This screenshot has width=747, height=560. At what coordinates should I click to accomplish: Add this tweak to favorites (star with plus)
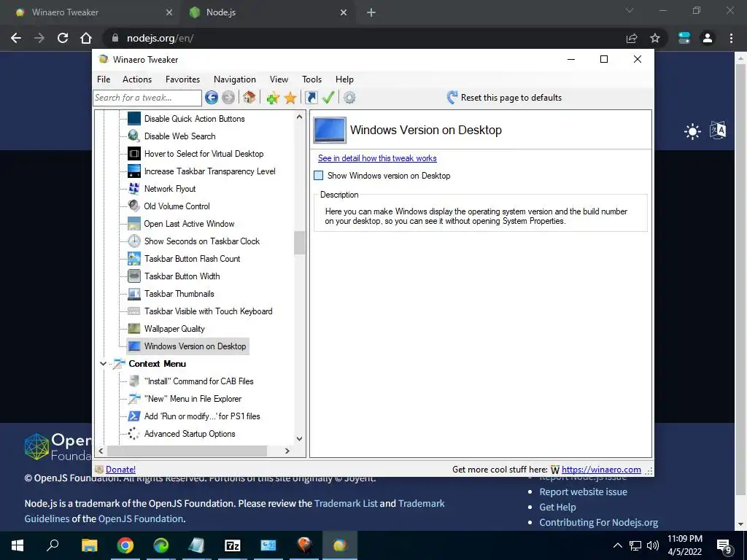point(273,98)
